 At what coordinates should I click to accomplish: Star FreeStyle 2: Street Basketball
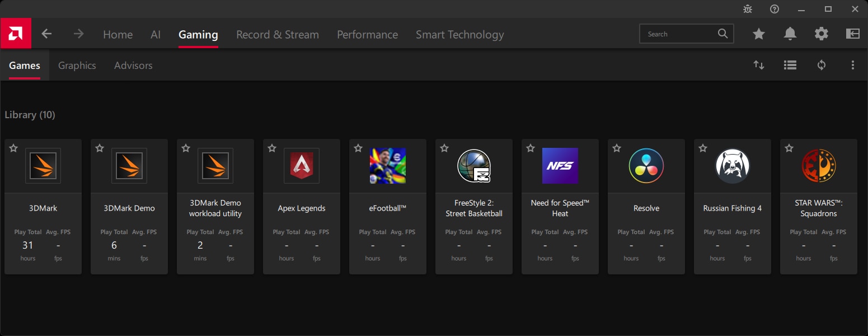coord(444,148)
